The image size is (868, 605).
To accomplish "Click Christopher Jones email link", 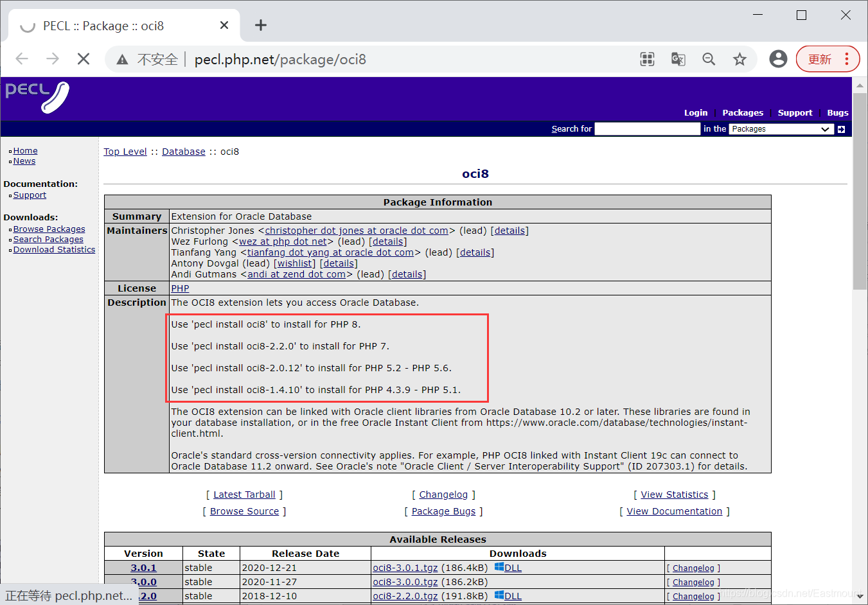I will point(357,231).
